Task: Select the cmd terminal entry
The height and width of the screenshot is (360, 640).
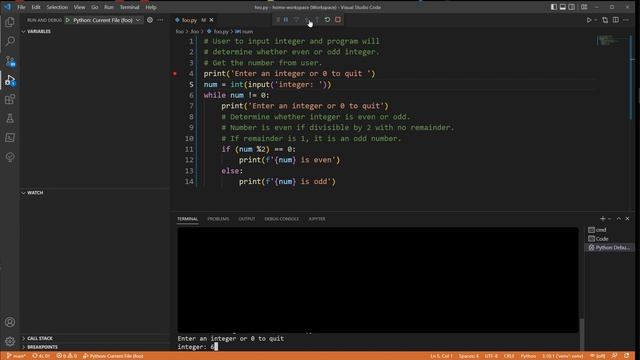Action: pyautogui.click(x=610, y=230)
